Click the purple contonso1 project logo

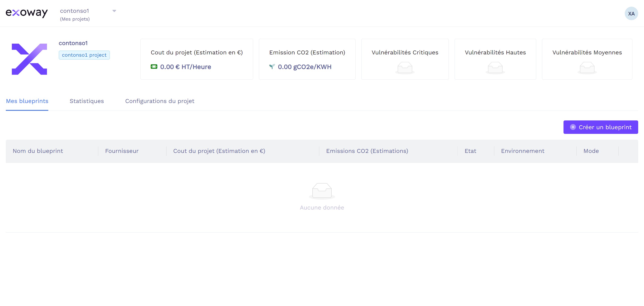(30, 59)
